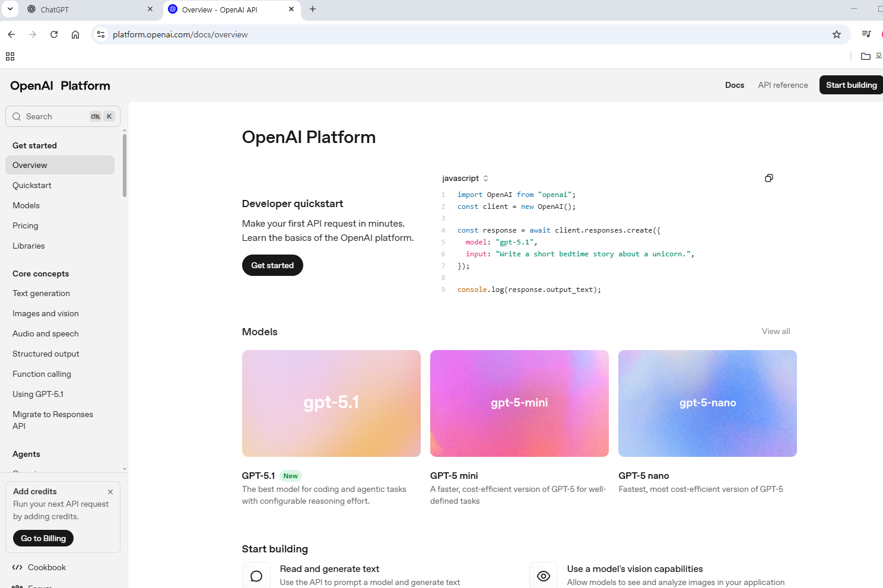Click the Agents sidebar heading

pos(26,454)
